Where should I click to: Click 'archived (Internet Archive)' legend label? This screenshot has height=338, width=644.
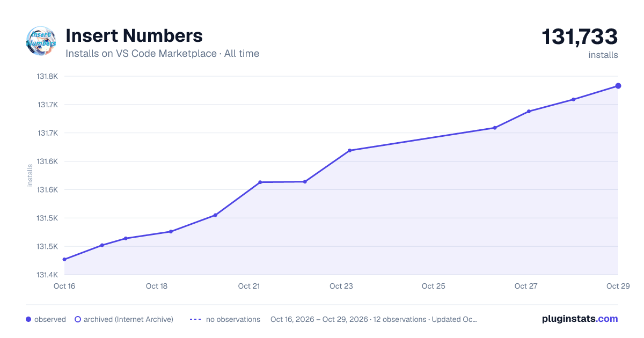point(128,319)
